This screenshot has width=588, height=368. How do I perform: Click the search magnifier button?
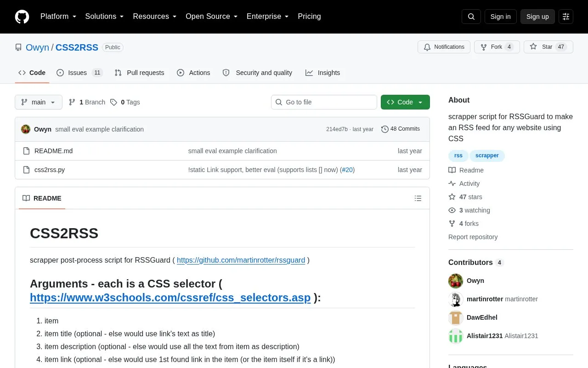(471, 17)
